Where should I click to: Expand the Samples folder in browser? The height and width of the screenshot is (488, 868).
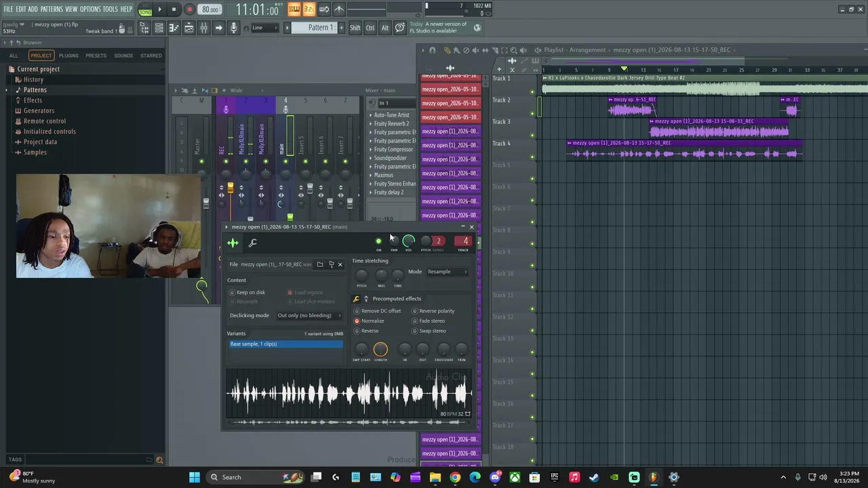click(35, 152)
